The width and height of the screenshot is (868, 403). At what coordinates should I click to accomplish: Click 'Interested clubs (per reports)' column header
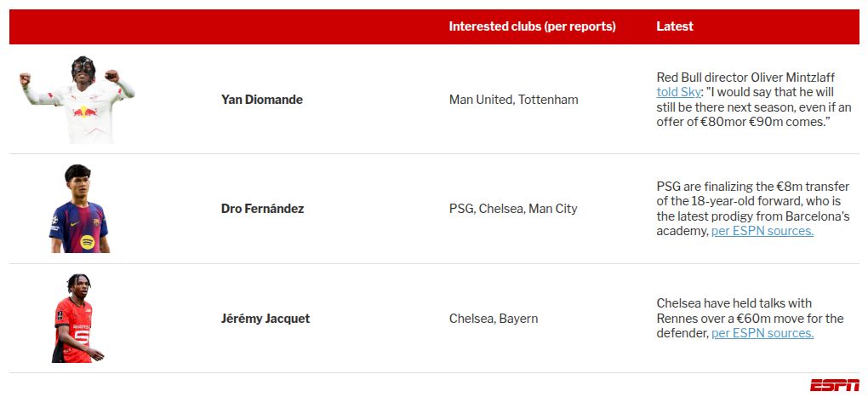click(532, 26)
